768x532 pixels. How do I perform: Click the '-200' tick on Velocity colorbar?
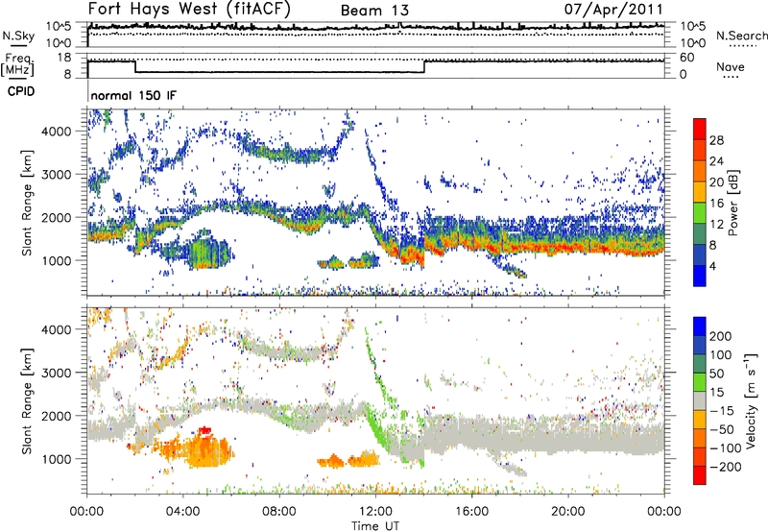pos(725,467)
